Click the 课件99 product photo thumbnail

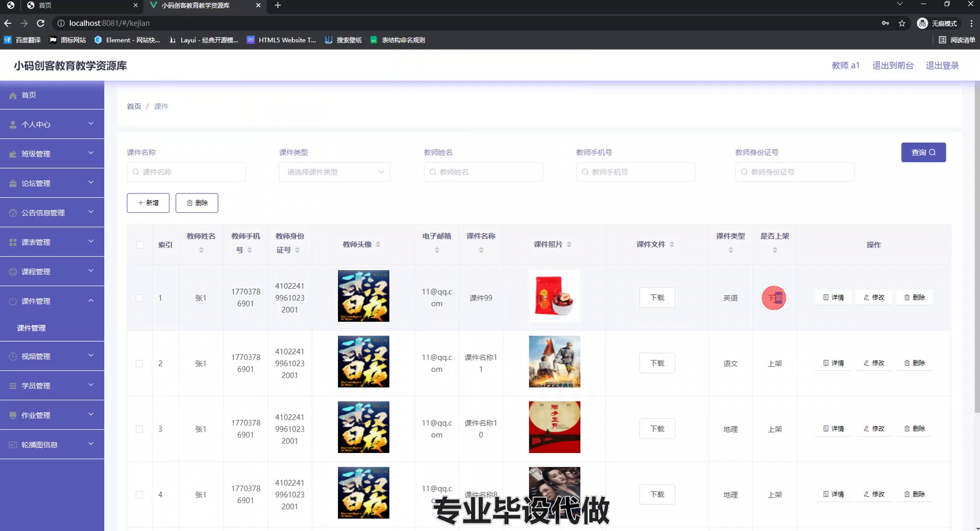(x=554, y=296)
